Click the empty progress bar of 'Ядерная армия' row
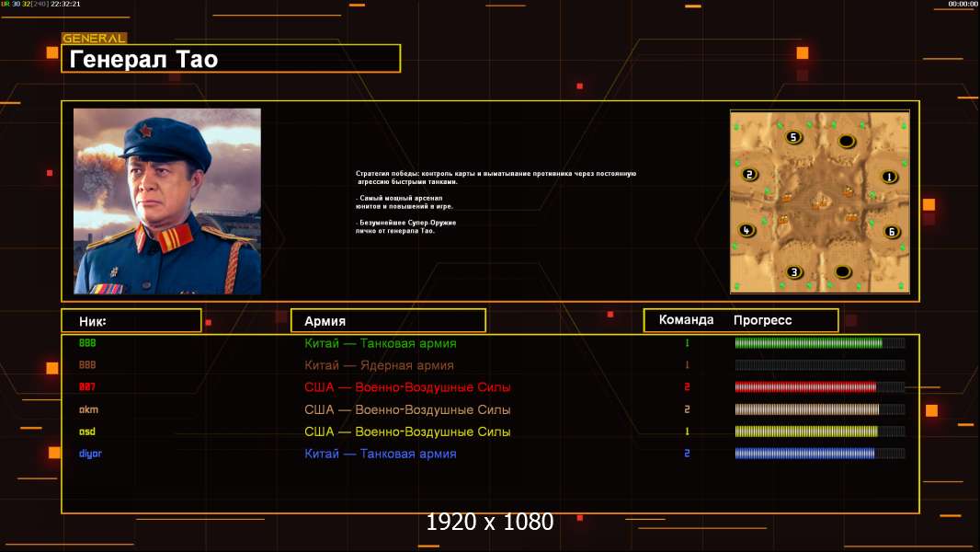Image resolution: width=980 pixels, height=552 pixels. (x=820, y=365)
